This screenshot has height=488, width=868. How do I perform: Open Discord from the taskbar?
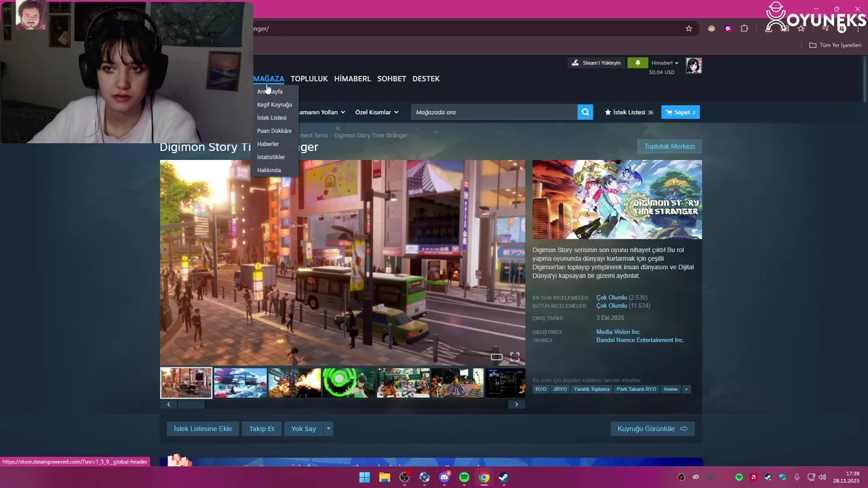pos(444,477)
